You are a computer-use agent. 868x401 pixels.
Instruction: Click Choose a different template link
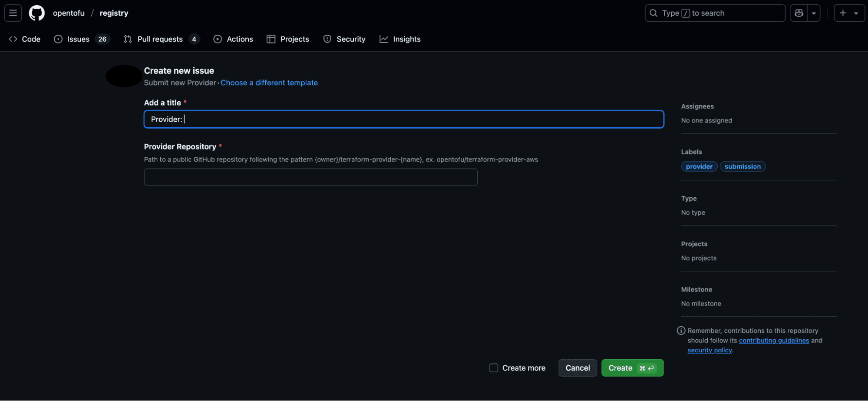pos(269,83)
